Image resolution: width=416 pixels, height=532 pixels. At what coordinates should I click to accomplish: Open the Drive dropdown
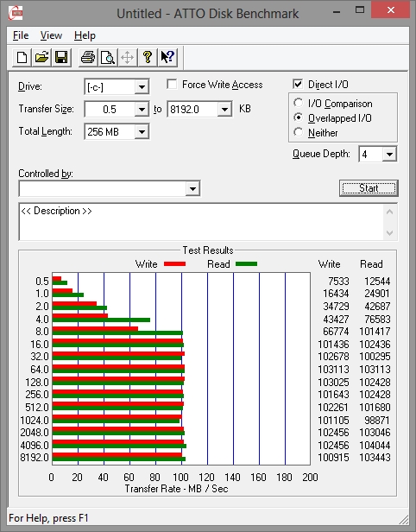point(142,87)
